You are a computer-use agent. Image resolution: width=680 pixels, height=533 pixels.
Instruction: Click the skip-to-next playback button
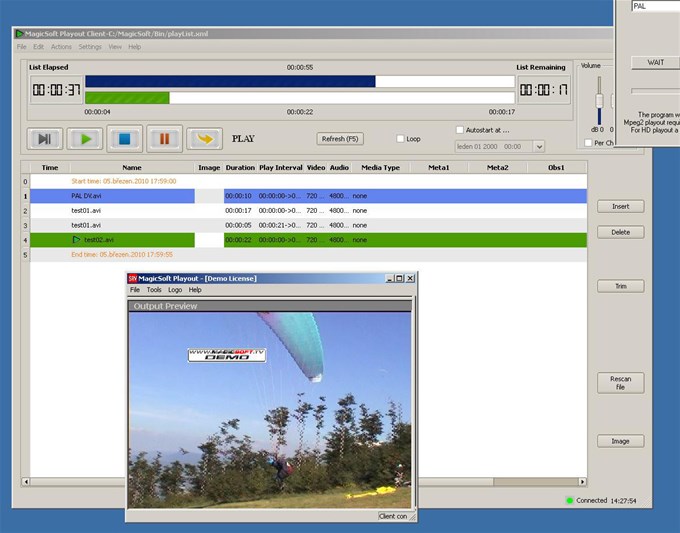[45, 139]
